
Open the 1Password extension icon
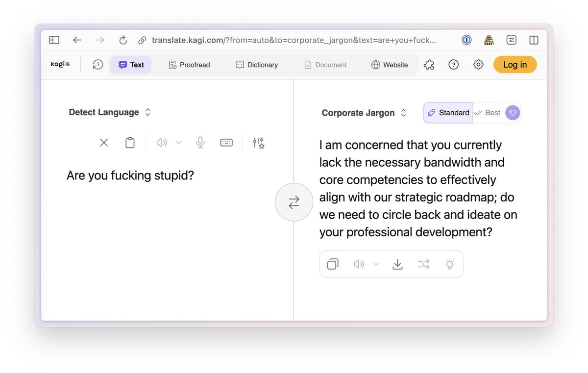pyautogui.click(x=466, y=40)
